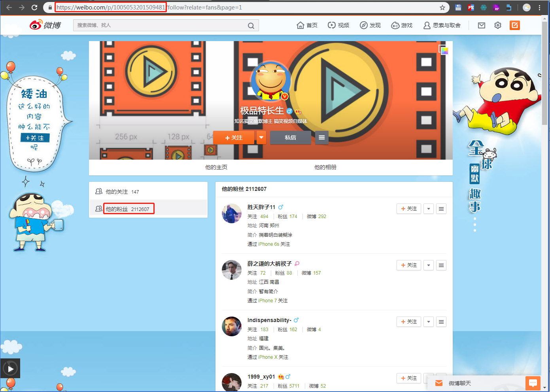
Task: Click the orange +关注 button on the profile banner
Action: [x=234, y=138]
